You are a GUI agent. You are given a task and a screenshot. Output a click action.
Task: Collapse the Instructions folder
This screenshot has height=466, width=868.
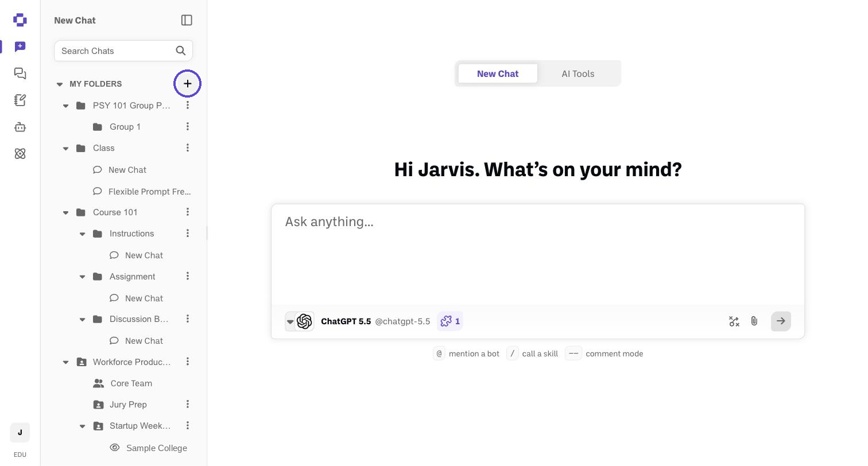click(82, 234)
